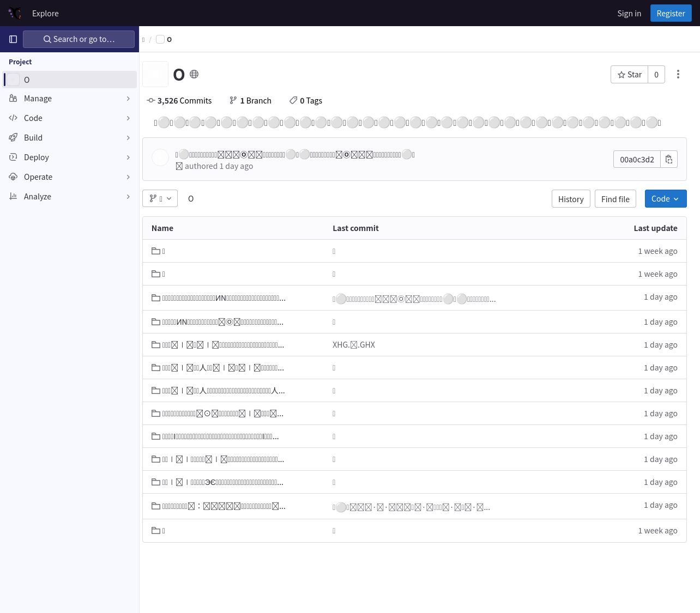Image resolution: width=700 pixels, height=613 pixels.
Task: Click the Analyze chart icon
Action: [13, 197]
